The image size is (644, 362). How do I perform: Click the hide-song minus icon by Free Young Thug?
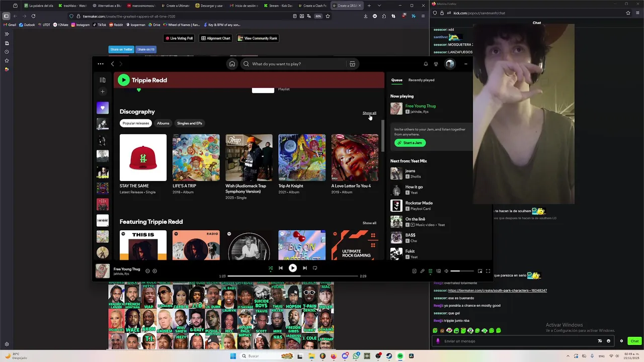point(147,271)
